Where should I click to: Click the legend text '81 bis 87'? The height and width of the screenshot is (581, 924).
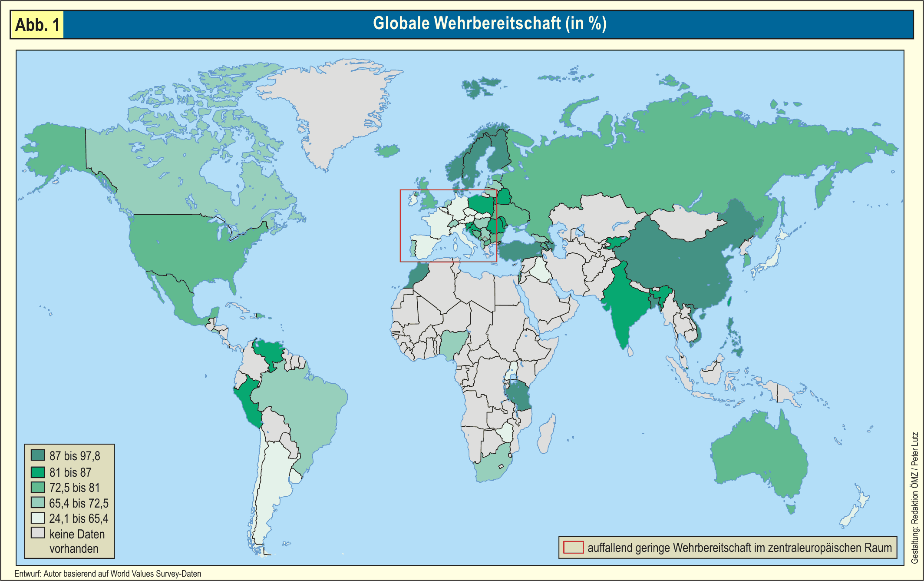tap(70, 472)
